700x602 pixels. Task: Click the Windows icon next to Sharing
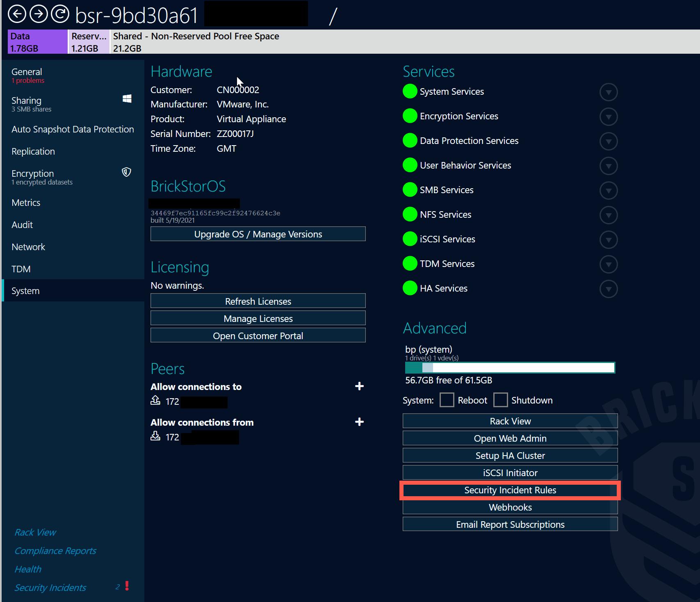[126, 98]
